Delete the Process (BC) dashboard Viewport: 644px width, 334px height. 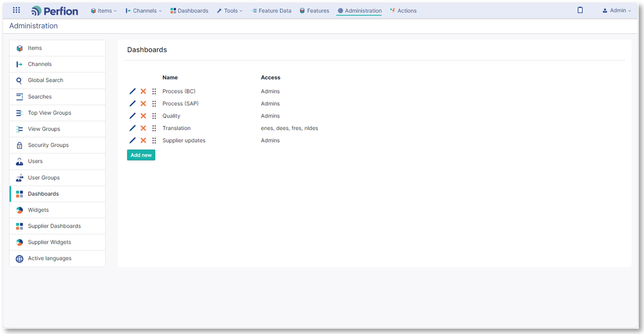click(x=143, y=91)
